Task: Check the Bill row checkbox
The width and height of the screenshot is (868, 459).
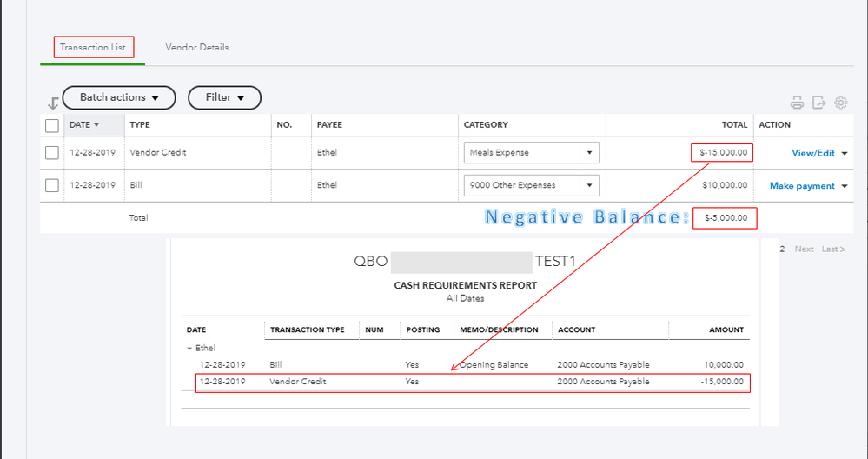Action: [52, 185]
